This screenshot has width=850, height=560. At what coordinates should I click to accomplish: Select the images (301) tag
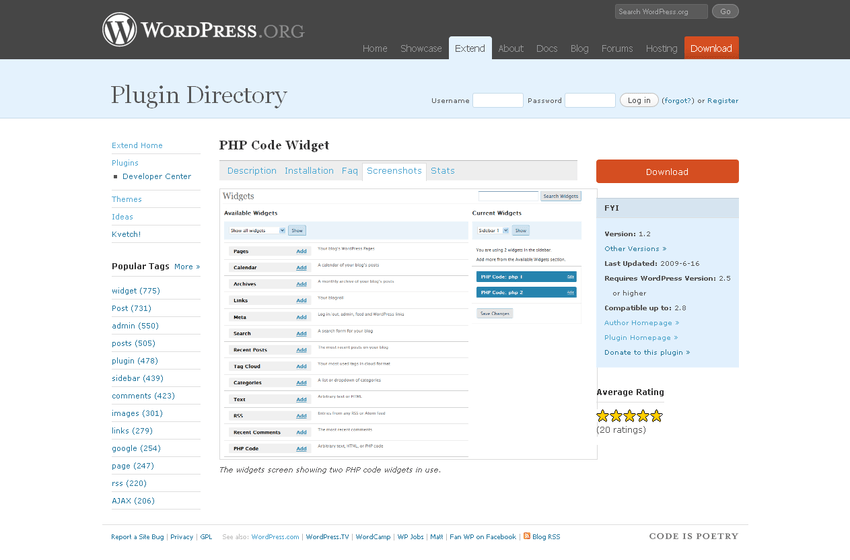coord(137,413)
